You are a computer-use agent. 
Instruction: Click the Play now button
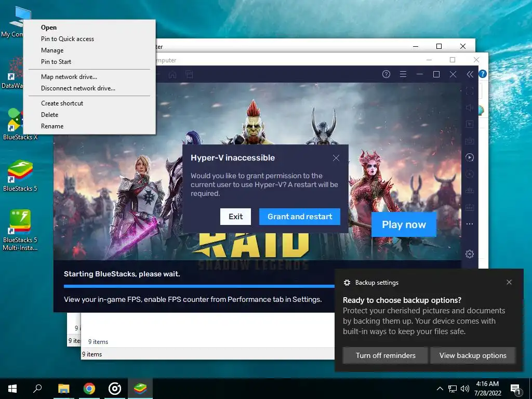click(x=404, y=224)
